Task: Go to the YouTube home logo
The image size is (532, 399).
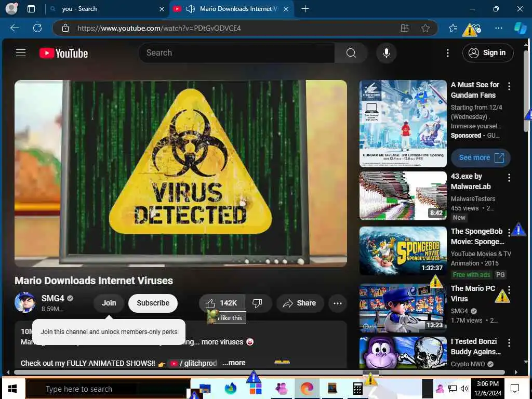Action: [63, 54]
